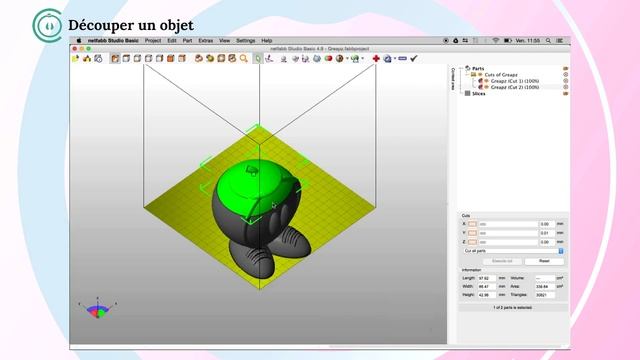Click the solid orange view cube icon
The height and width of the screenshot is (360, 640).
[x=171, y=59]
